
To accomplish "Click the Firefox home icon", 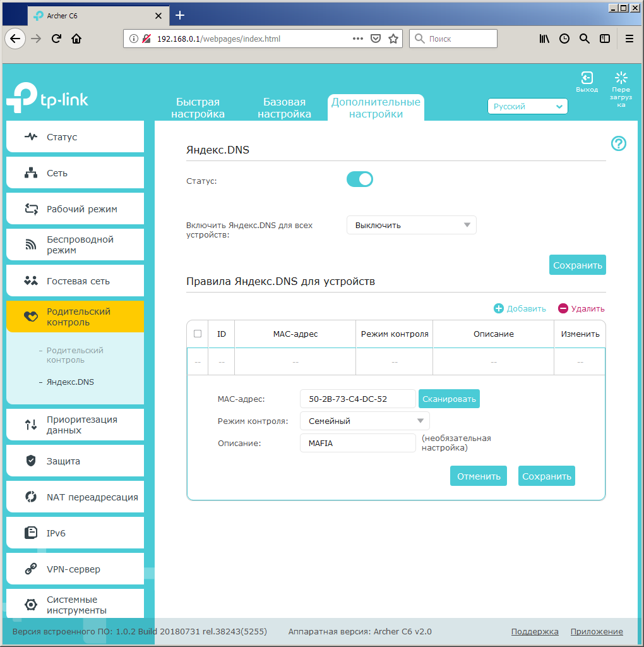I will [76, 39].
